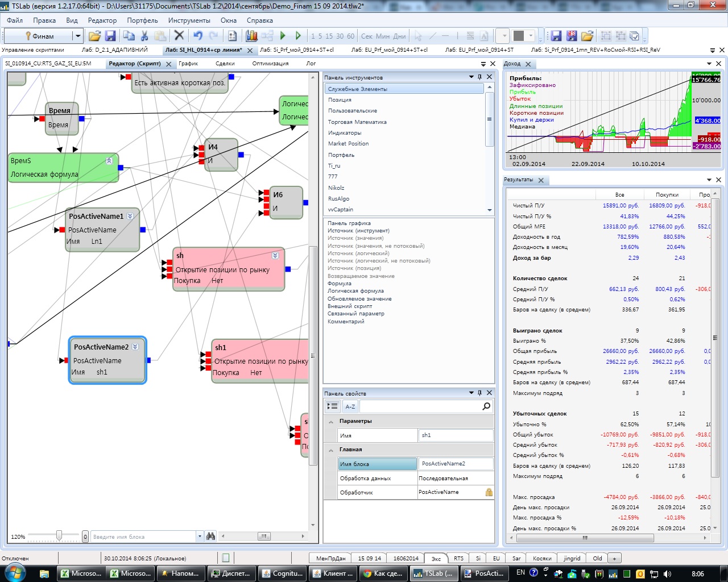This screenshot has height=582, width=728.
Task: Switch to the Оптимизация tab
Action: click(x=270, y=64)
